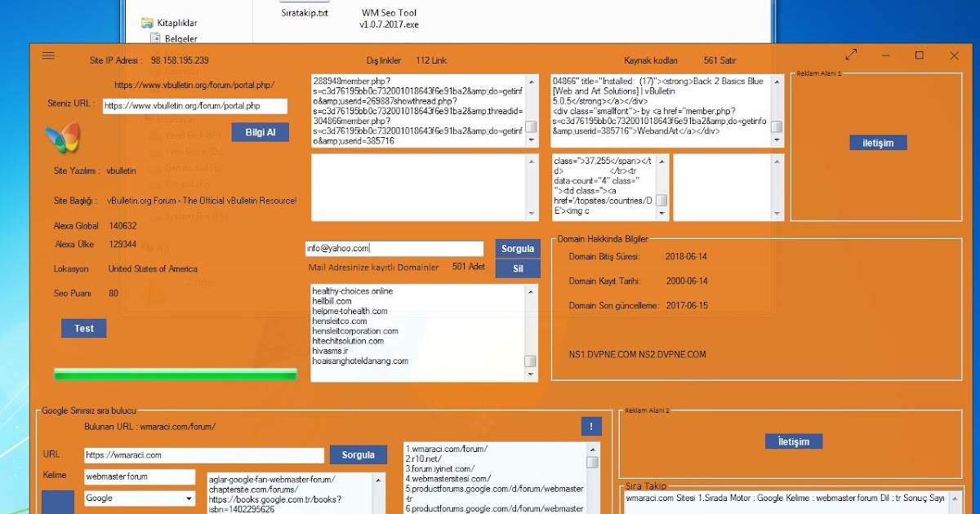Click the Sil button
The image size is (980, 514).
(518, 268)
